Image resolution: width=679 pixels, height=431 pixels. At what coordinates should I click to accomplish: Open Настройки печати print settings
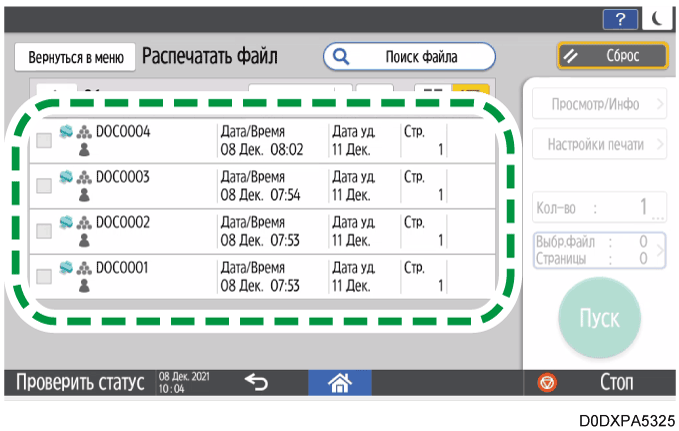coord(599,145)
